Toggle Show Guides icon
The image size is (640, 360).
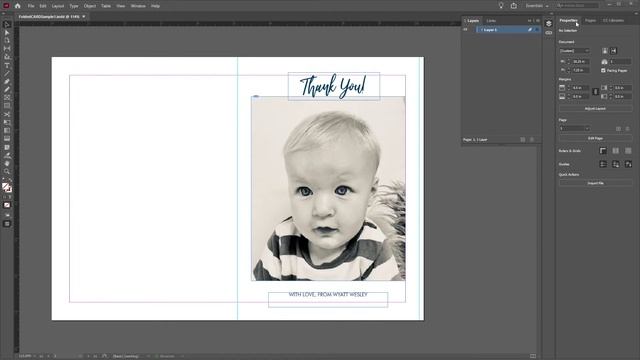[x=603, y=164]
